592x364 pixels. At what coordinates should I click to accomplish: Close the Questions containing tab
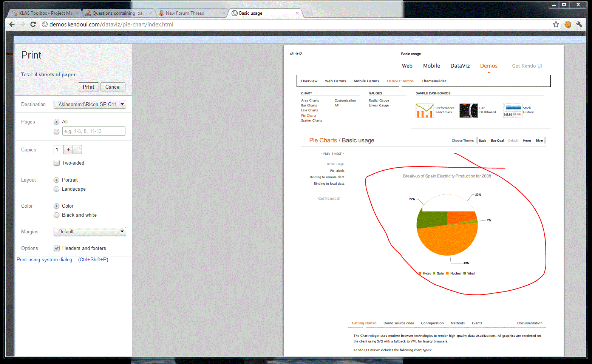(x=150, y=13)
